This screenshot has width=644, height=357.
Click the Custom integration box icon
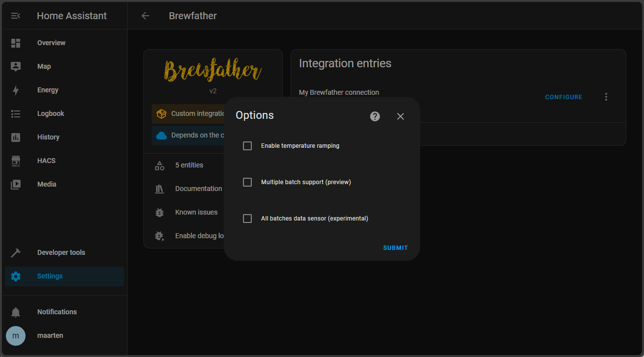tap(161, 113)
